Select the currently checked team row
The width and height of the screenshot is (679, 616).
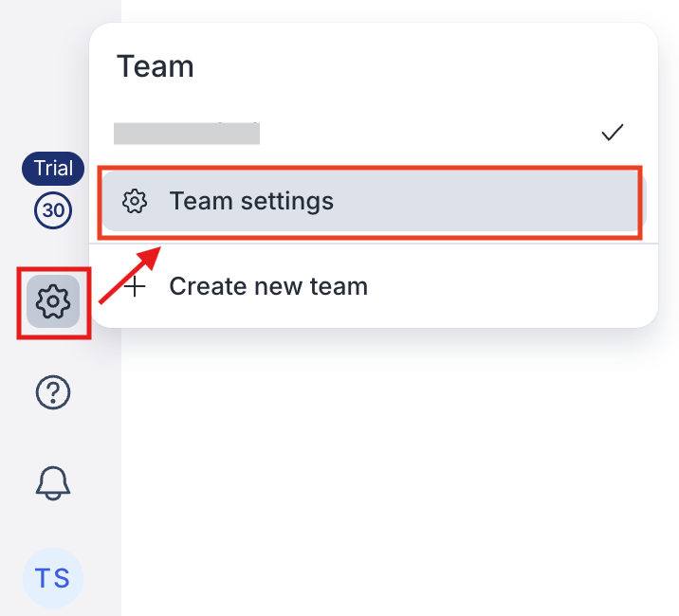click(370, 133)
